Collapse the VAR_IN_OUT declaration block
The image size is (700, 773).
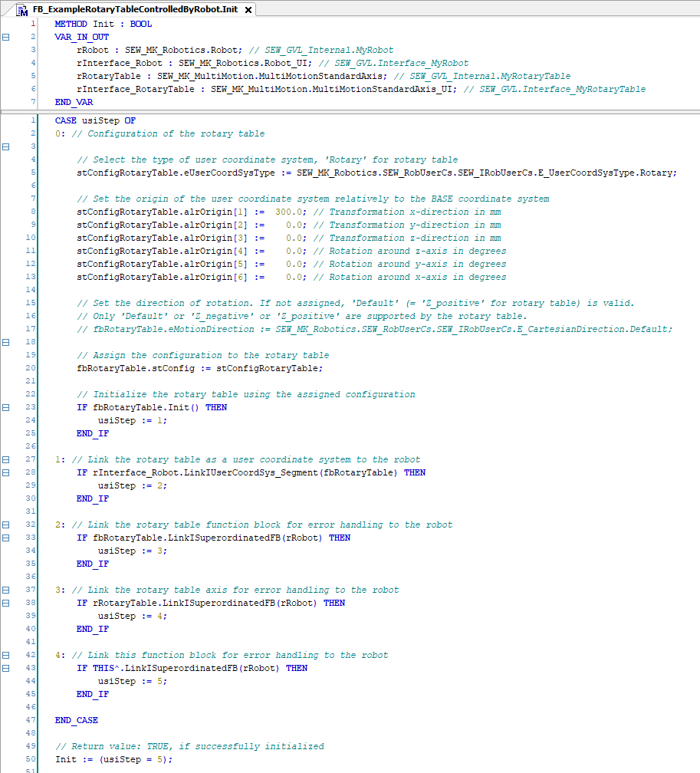[6, 37]
